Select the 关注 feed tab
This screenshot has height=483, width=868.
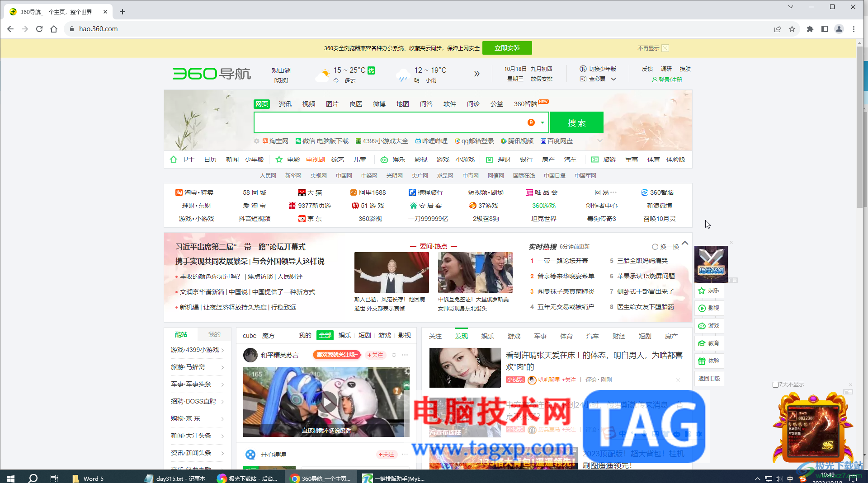tap(435, 336)
